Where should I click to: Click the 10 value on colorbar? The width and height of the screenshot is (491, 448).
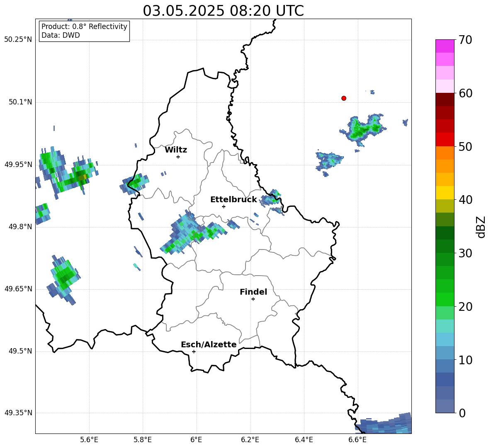click(465, 360)
